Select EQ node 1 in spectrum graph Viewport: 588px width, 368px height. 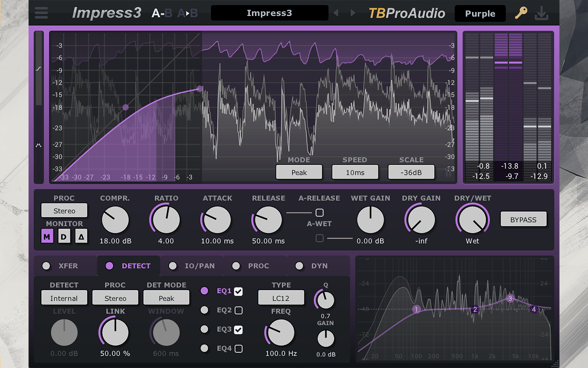416,309
